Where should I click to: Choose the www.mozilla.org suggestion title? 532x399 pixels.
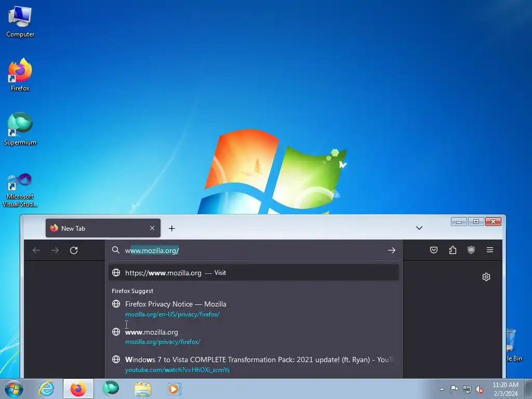click(x=152, y=332)
